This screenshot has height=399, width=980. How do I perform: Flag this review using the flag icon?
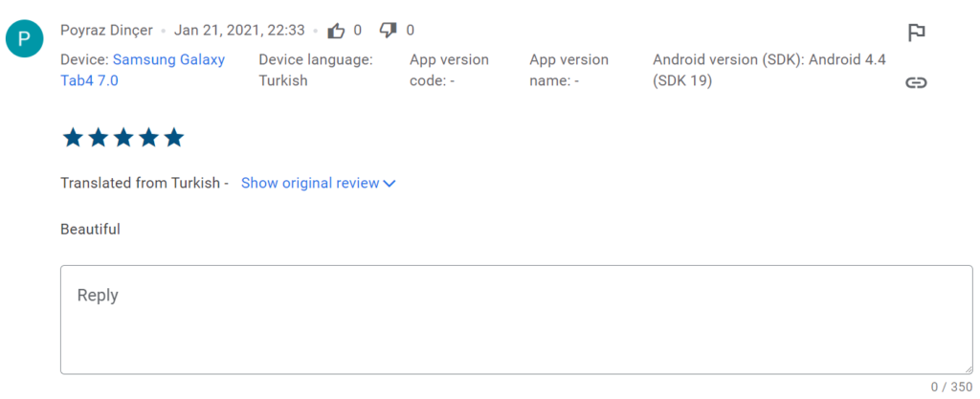pos(916,33)
